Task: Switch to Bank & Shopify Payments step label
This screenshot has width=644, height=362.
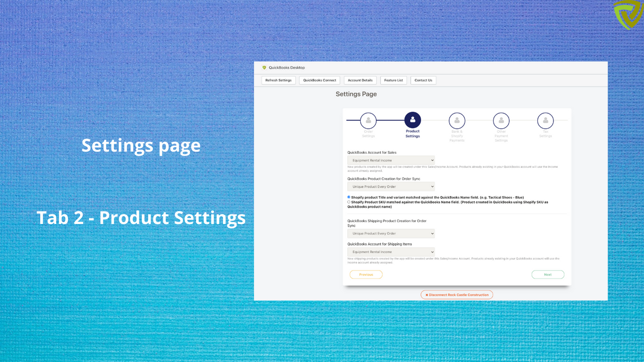Action: point(457,136)
